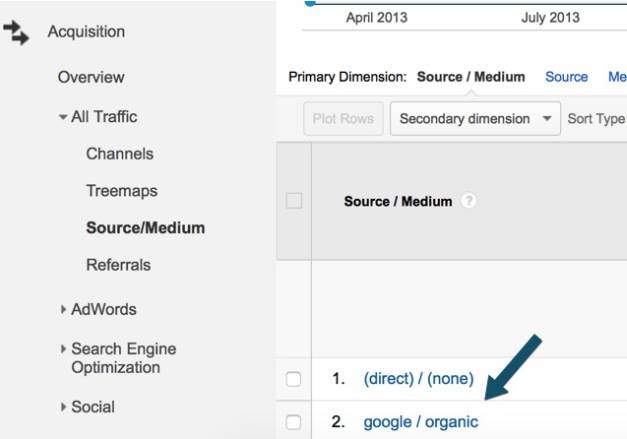Collapse the All Traffic section

point(63,117)
